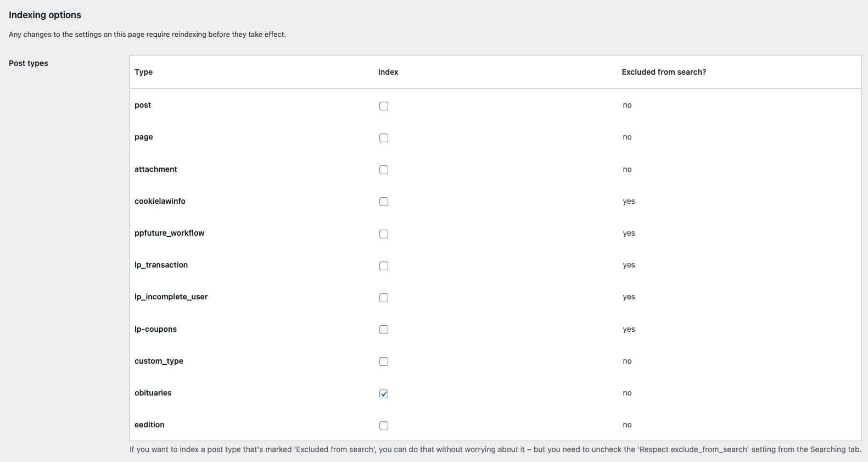
Task: Select the obituaries type label
Action: point(153,393)
